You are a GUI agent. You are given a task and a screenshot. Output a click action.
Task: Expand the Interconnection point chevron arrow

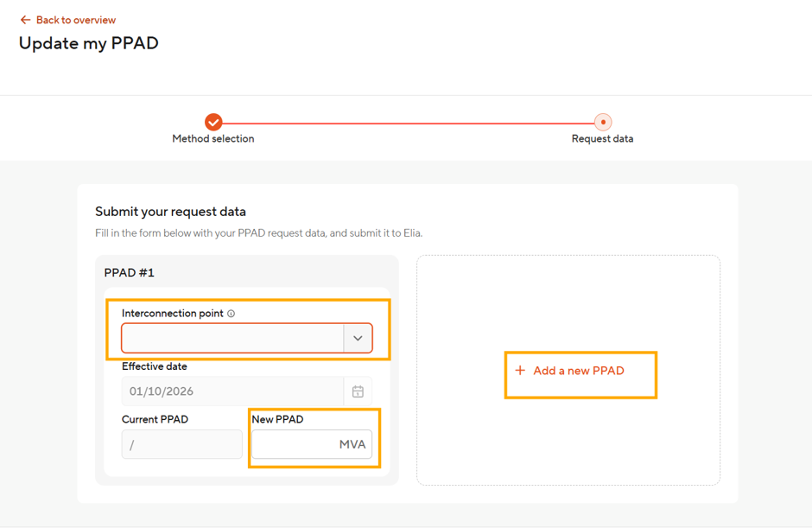(x=358, y=339)
